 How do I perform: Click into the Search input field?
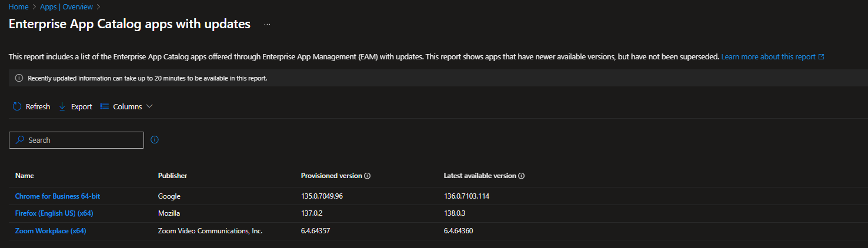click(76, 140)
